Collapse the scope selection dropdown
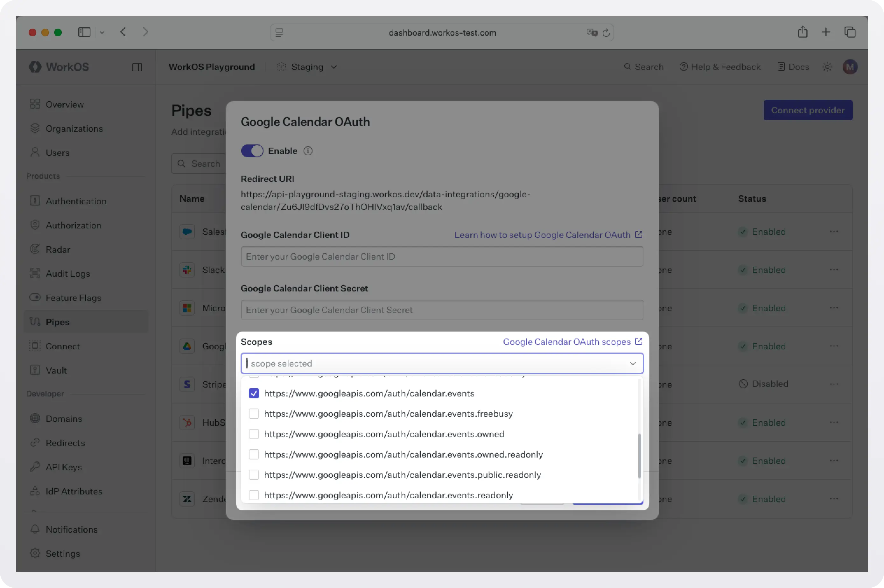Image resolution: width=884 pixels, height=588 pixels. pyautogui.click(x=633, y=363)
